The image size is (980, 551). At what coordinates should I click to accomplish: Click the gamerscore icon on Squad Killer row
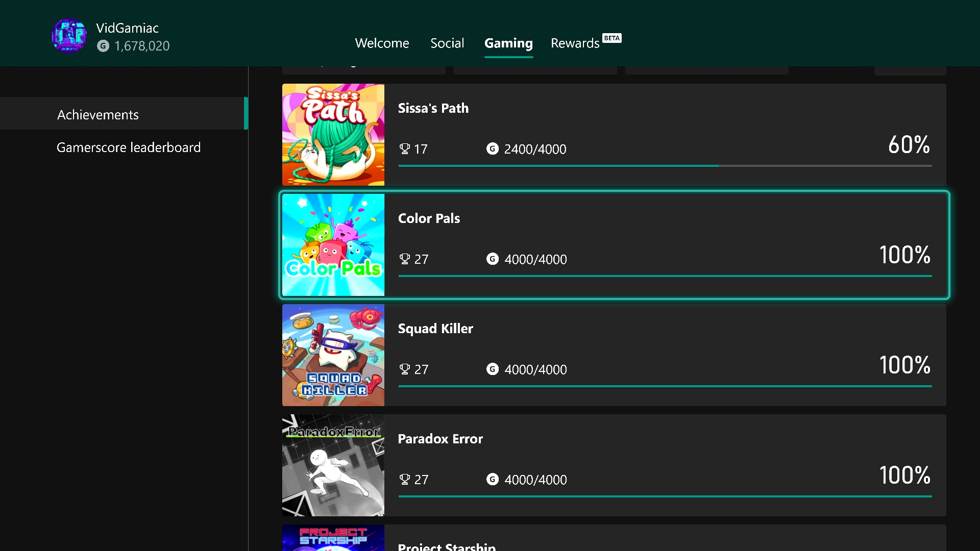(x=492, y=369)
